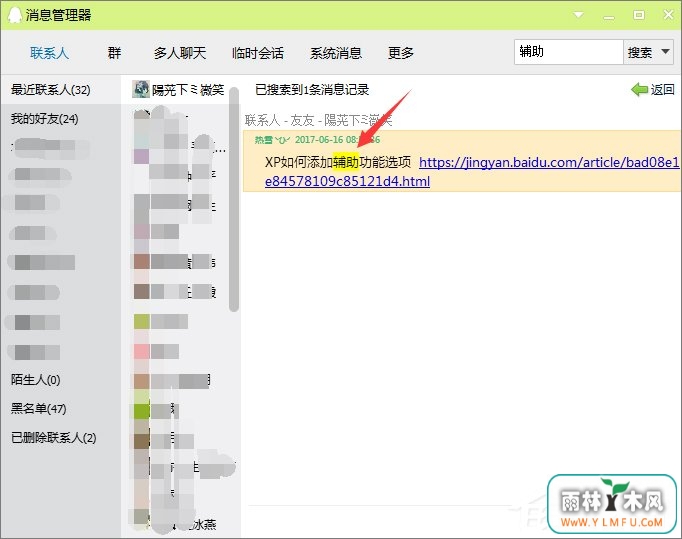Click the 联系人 - 友友 breadcrumb text
Screen dimensions: 682x539
(x=318, y=120)
